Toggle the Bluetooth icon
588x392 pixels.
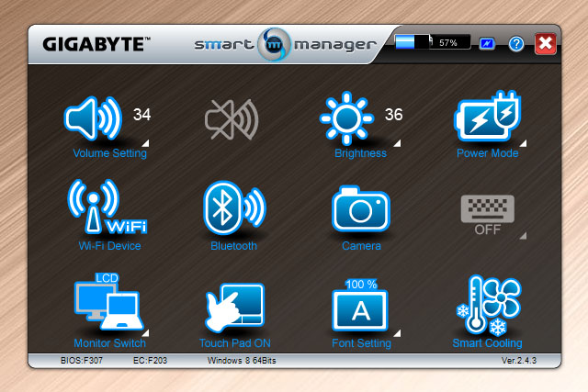[x=234, y=208]
